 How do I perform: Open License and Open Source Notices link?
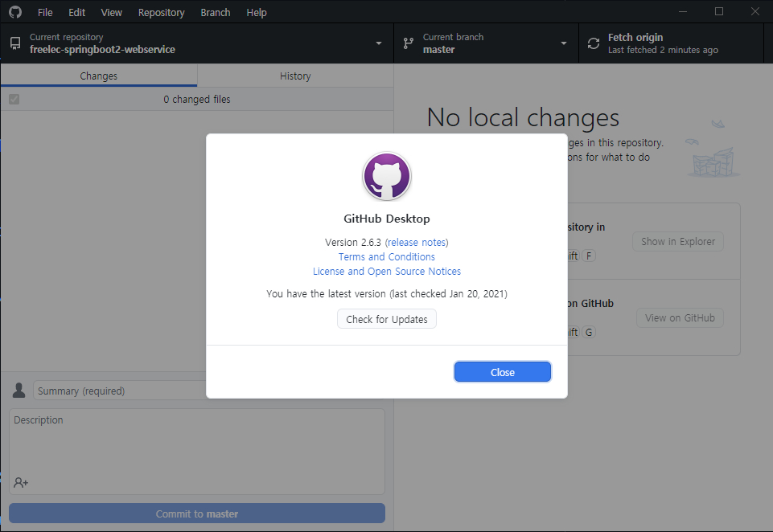tap(386, 272)
